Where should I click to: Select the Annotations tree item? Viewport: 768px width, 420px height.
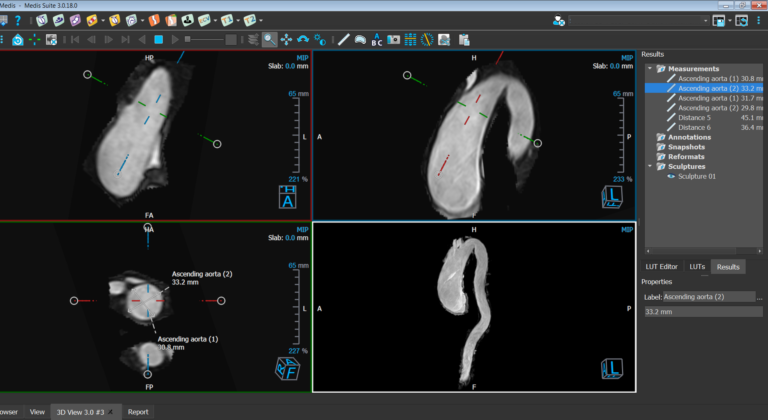(x=688, y=137)
